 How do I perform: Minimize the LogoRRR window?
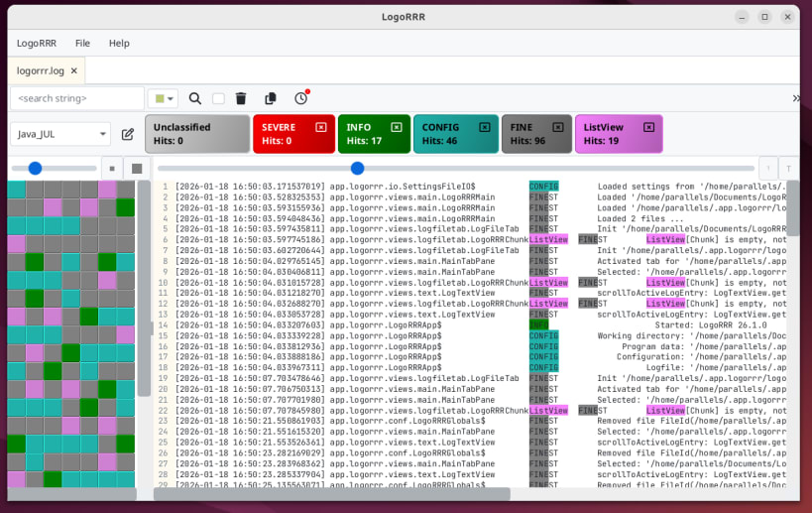coord(742,17)
